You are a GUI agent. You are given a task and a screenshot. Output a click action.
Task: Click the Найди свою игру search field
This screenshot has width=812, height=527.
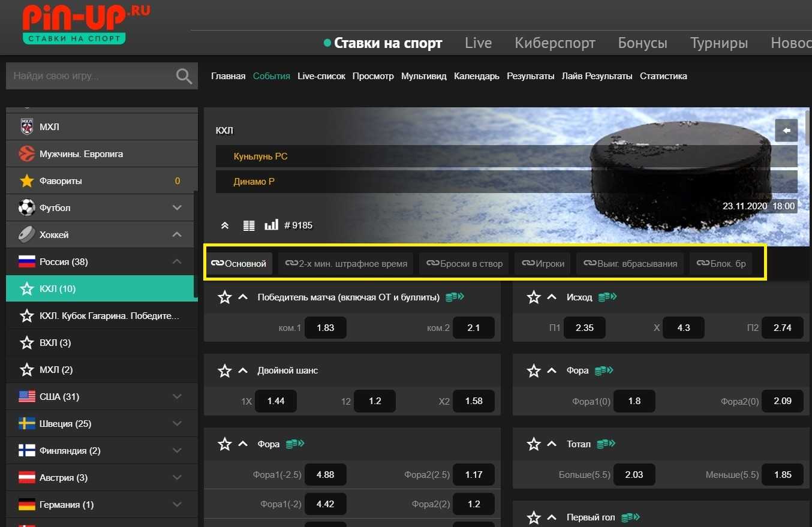click(90, 76)
